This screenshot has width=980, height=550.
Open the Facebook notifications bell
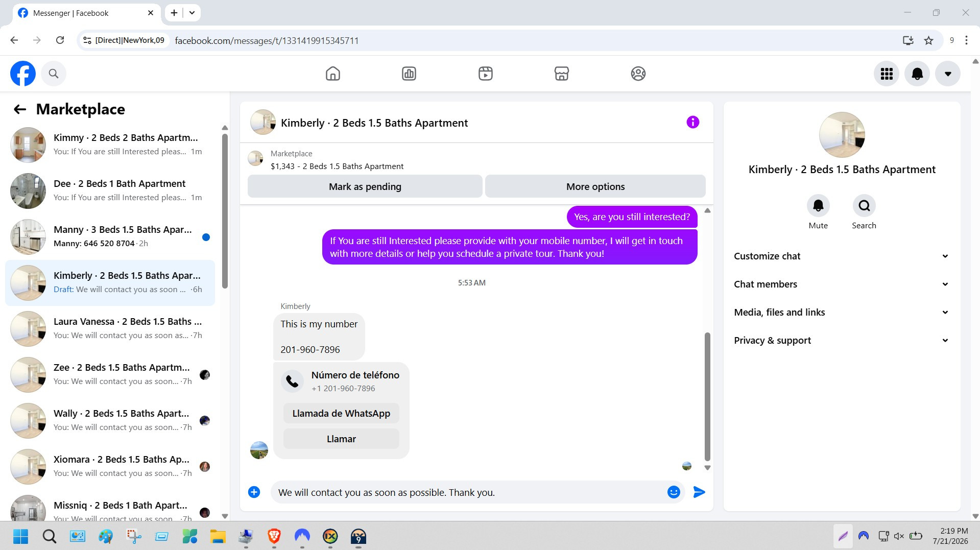tap(917, 74)
